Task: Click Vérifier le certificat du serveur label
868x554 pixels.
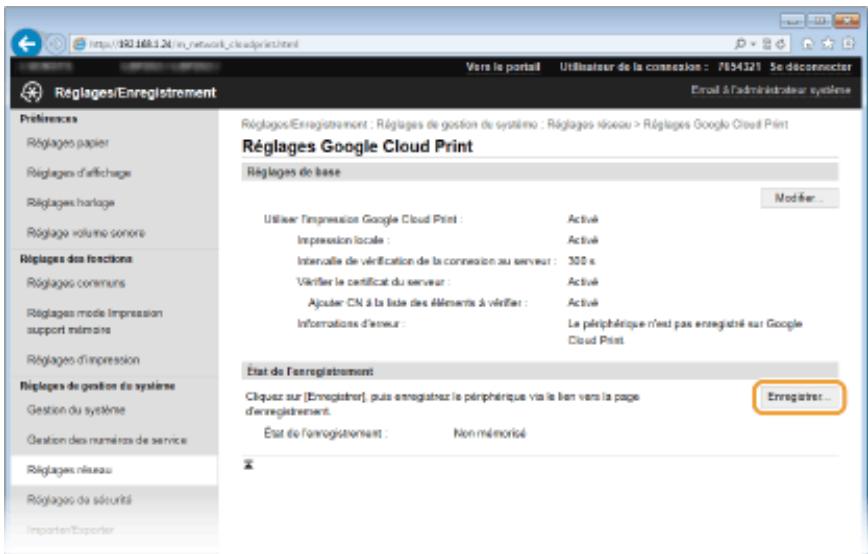Action: click(x=373, y=282)
